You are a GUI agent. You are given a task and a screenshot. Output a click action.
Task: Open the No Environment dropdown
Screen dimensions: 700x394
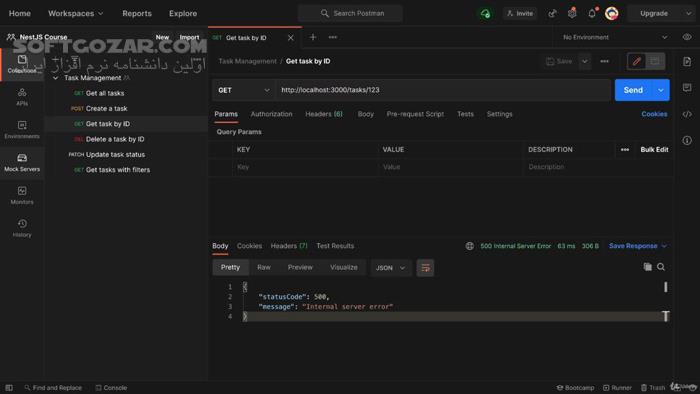615,37
